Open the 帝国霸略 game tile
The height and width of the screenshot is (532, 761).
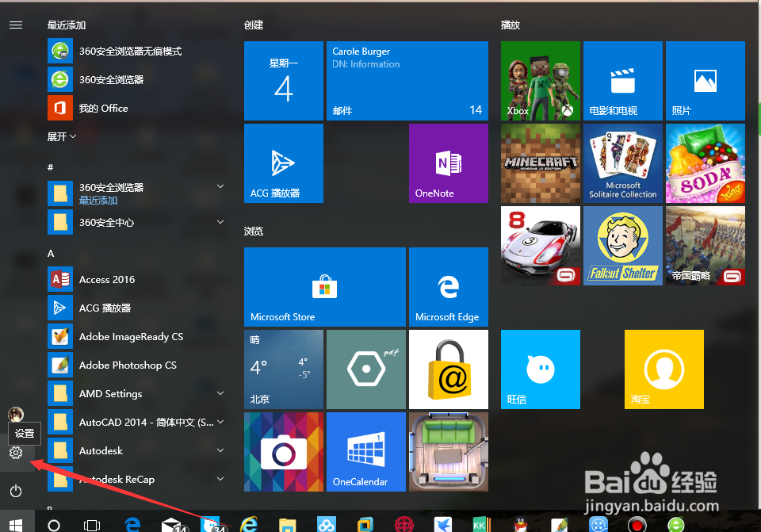point(706,246)
